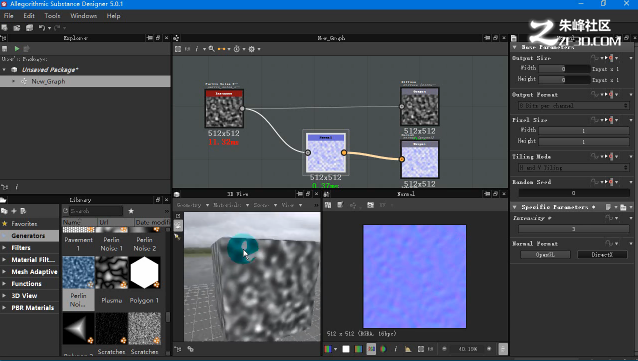Open the Geometry dropdown in 3D view

point(193,205)
